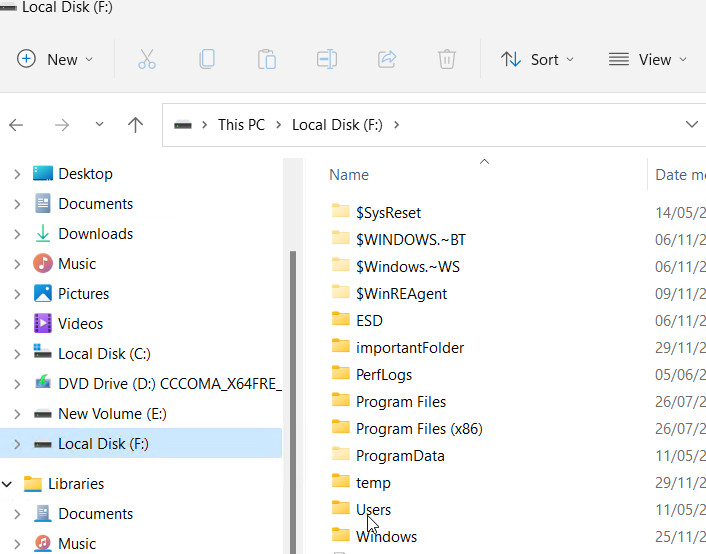Open Downloads in navigation pane
The width and height of the screenshot is (706, 554).
pyautogui.click(x=95, y=234)
